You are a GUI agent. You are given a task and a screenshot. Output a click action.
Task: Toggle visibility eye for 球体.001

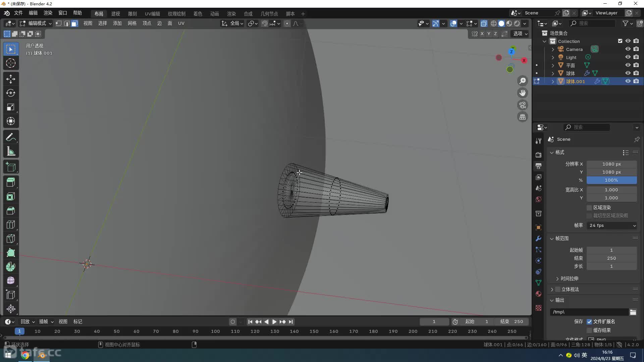click(x=628, y=81)
